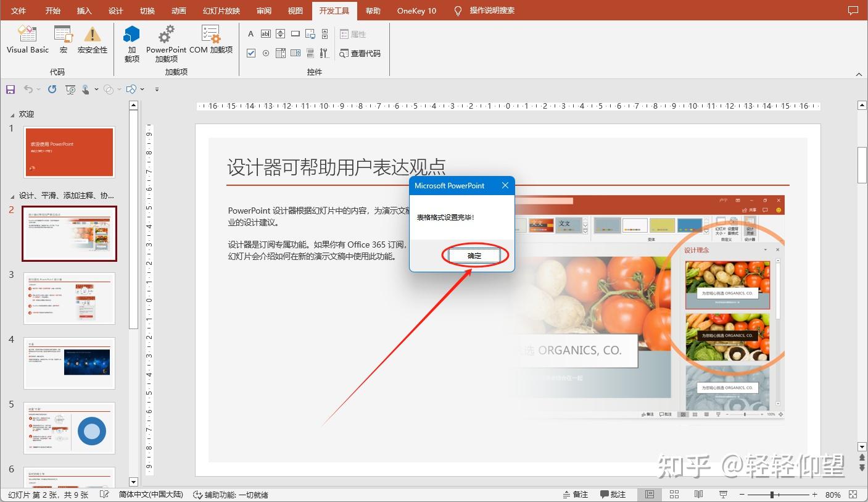Viewport: 868px width, 502px height.
Task: Click the 属性 properties button
Action: click(x=353, y=34)
